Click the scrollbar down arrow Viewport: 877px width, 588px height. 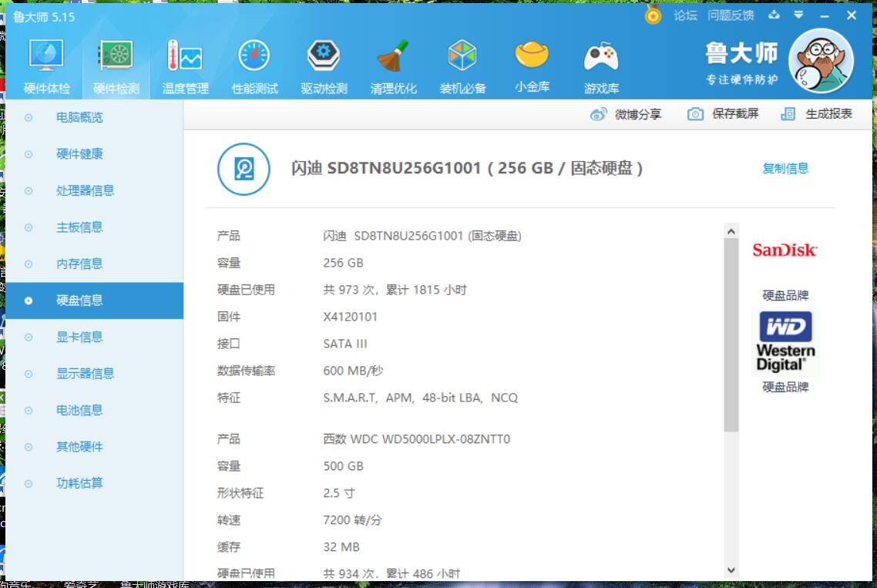click(x=731, y=570)
